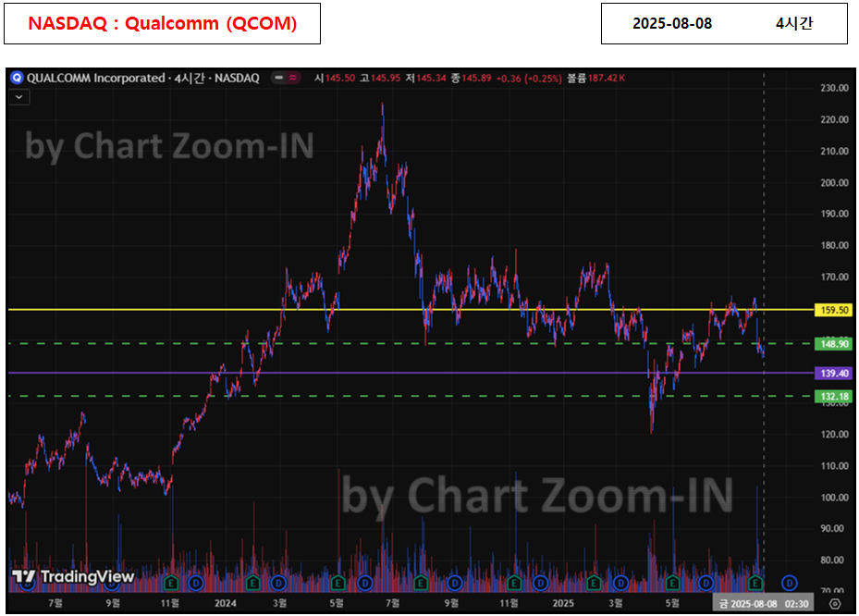Click the Qualcomm Q logo icon
Image resolution: width=859 pixels, height=616 pixels.
[17, 78]
